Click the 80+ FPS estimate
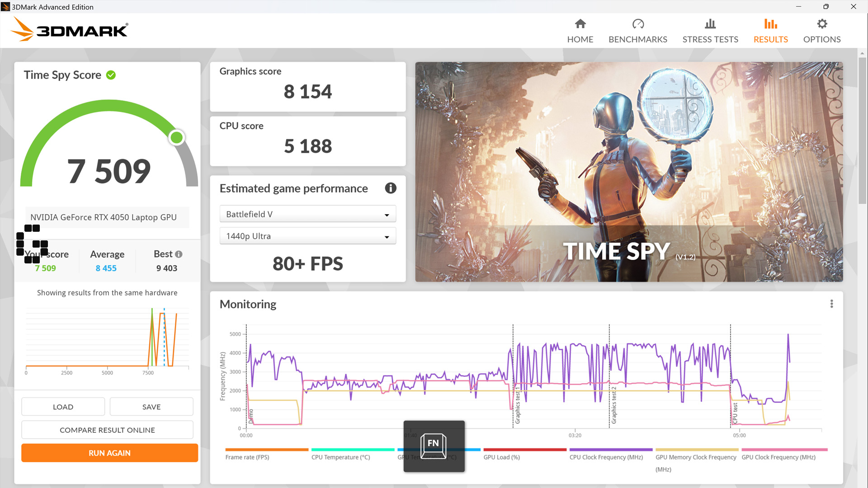The height and width of the screenshot is (488, 868). click(307, 264)
